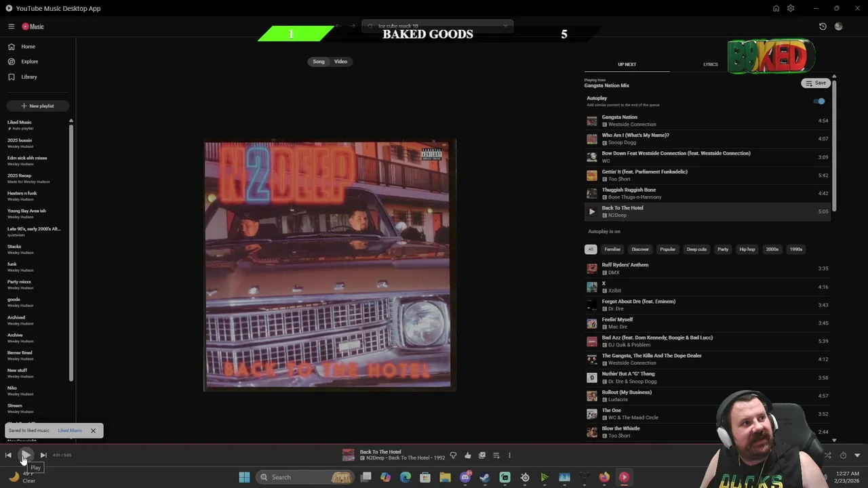Click the title bar home icon
This screenshot has height=488, width=868.
pos(776,8)
